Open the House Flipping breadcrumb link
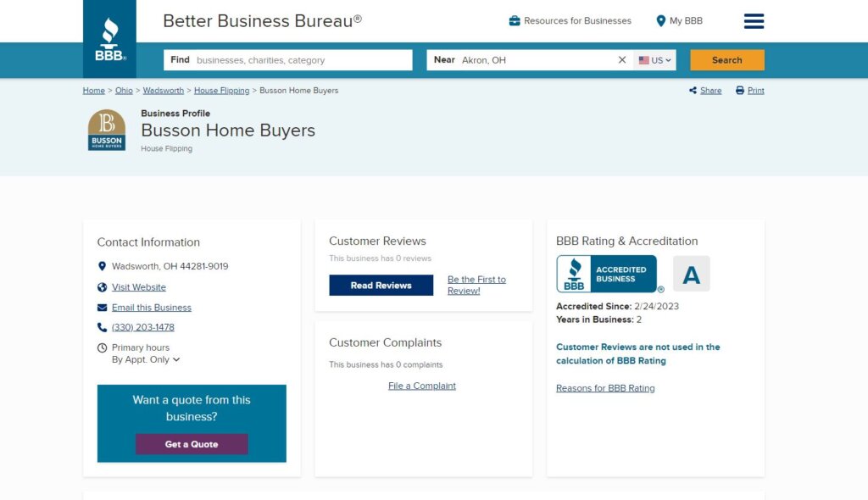 point(221,91)
